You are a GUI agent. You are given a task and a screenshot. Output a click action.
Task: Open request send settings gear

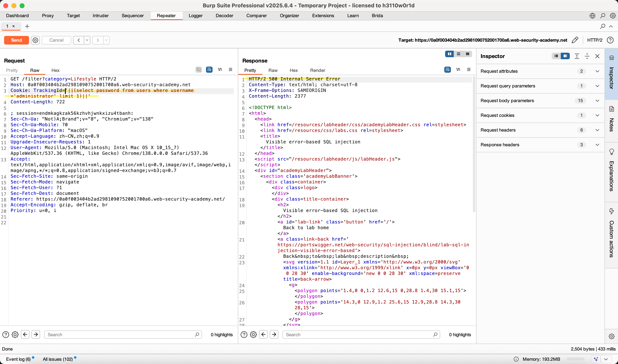point(35,40)
